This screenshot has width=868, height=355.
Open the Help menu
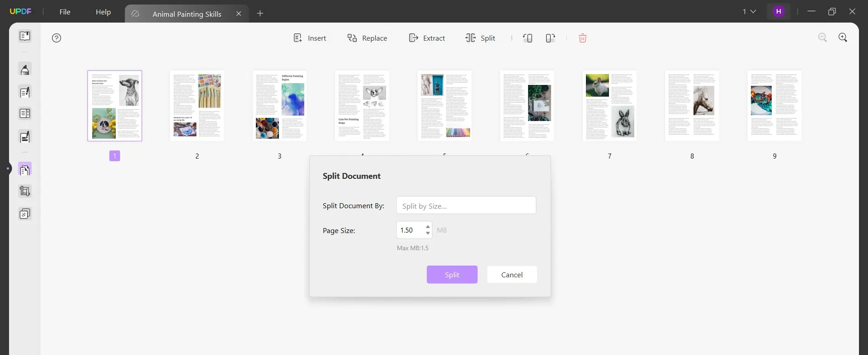(103, 12)
